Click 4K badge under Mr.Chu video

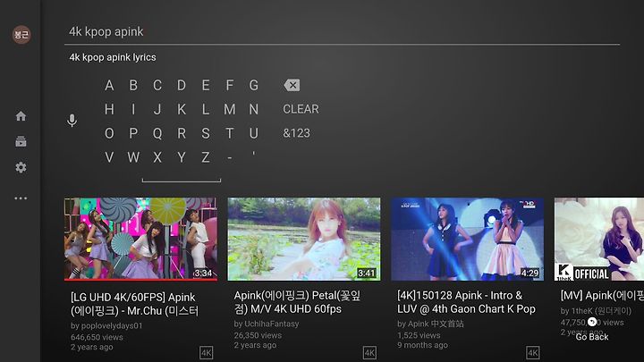tap(207, 352)
